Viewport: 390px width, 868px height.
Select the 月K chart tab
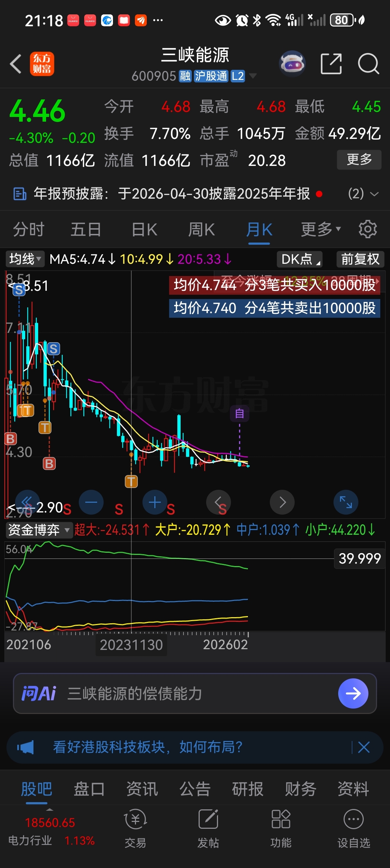point(259,229)
